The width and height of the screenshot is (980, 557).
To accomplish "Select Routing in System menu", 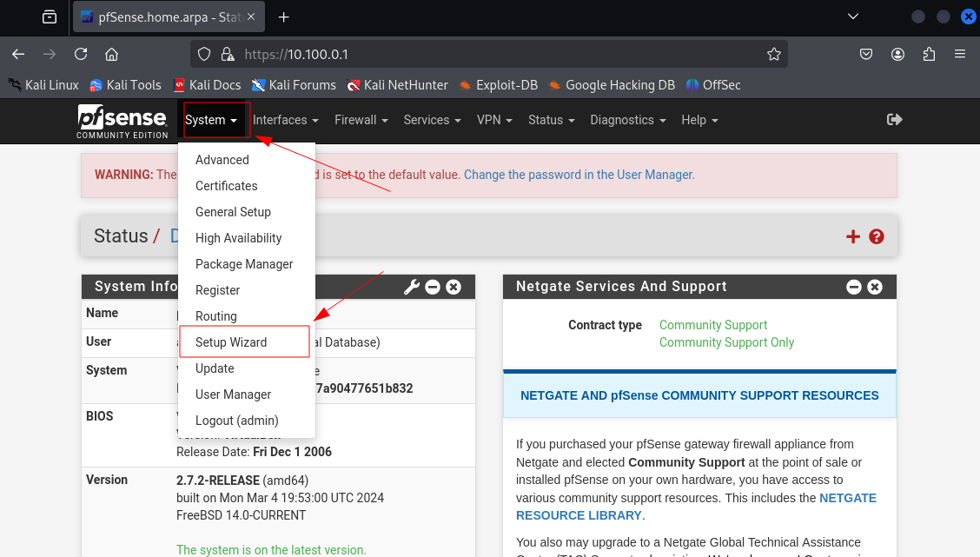I will coord(247,316).
